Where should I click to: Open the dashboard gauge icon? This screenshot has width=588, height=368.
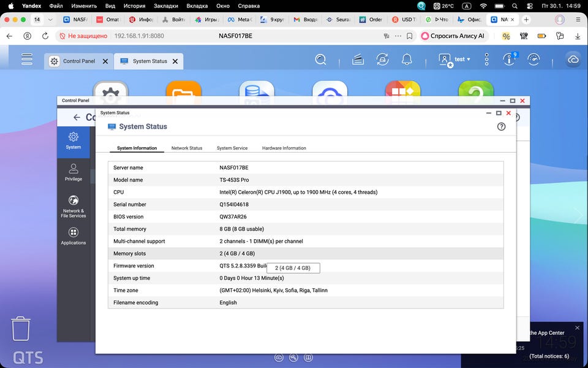533,59
